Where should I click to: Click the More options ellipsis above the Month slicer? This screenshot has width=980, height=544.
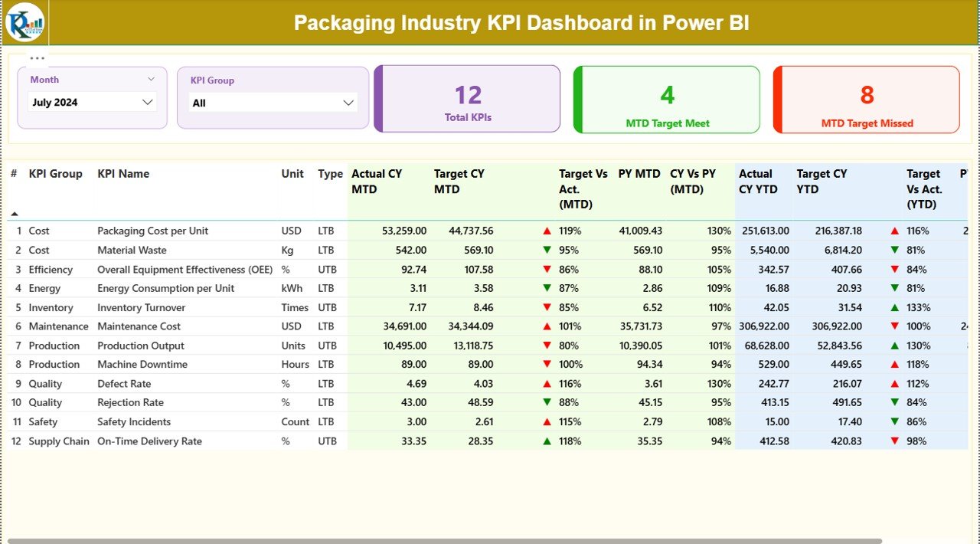[36, 57]
